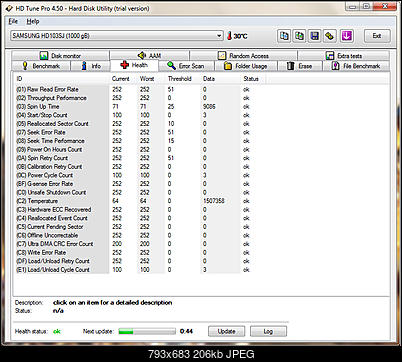Click the thermometer temperature icon

tap(229, 36)
